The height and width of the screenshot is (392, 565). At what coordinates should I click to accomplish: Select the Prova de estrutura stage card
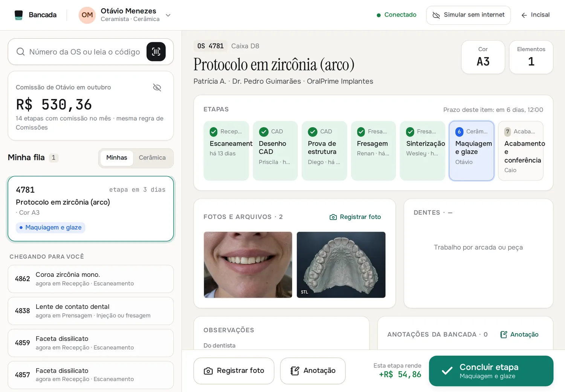tap(324, 151)
